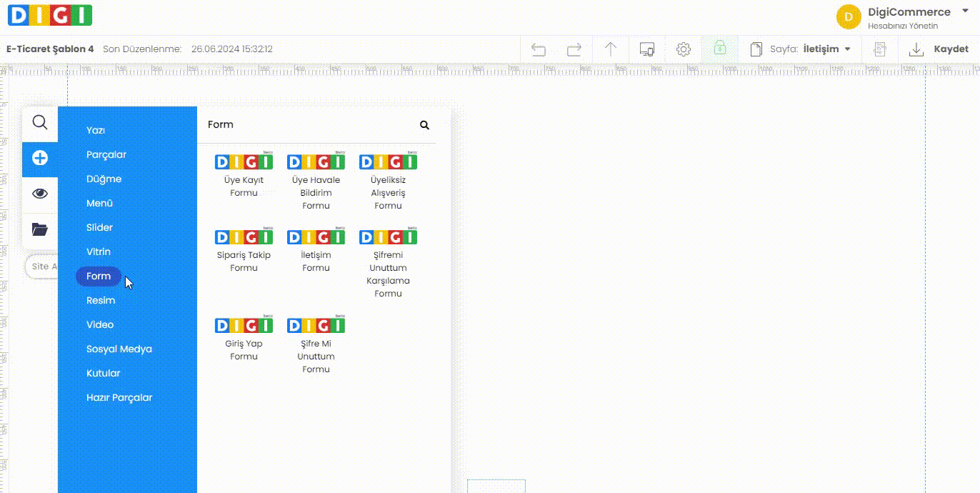Click the Kaydet save button label
Image resolution: width=980 pixels, height=493 pixels.
click(x=951, y=49)
